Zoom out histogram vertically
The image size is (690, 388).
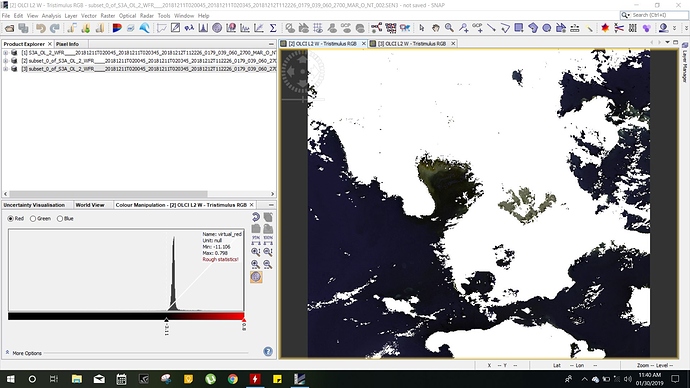(x=268, y=252)
